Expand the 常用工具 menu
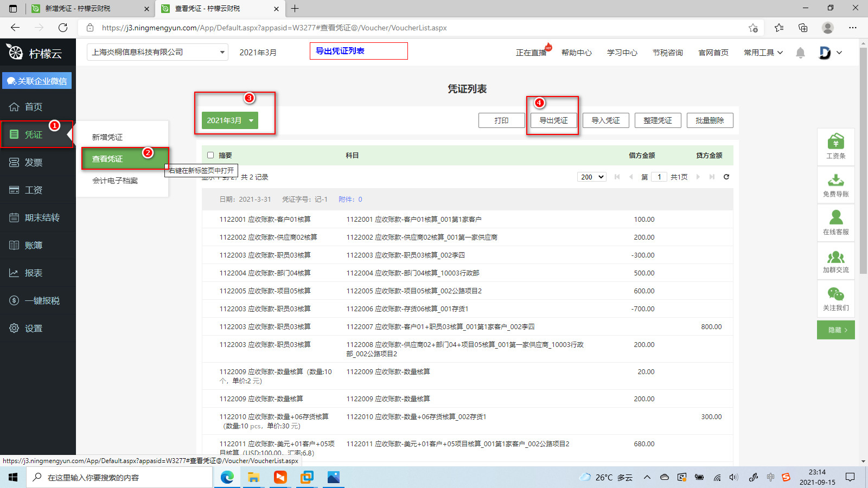The image size is (868, 488). coord(763,53)
